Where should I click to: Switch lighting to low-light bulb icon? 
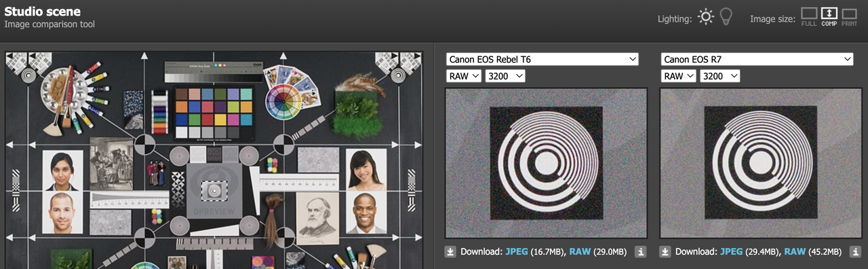click(726, 17)
